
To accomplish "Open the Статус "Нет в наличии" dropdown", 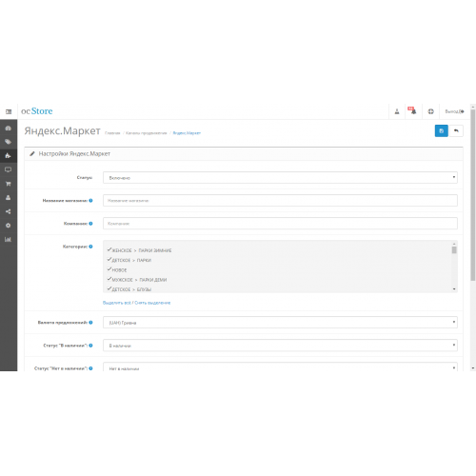I will point(280,367).
